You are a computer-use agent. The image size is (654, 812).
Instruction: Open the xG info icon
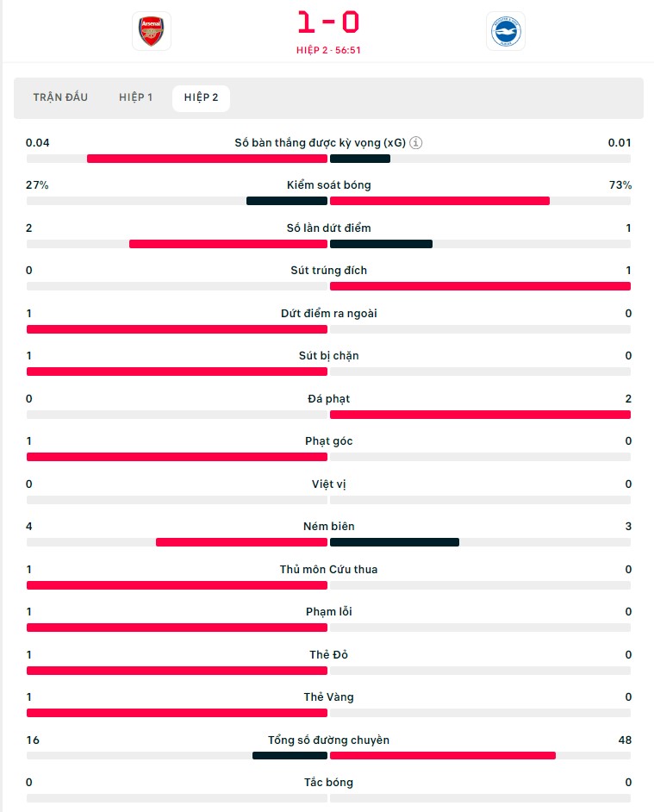pyautogui.click(x=416, y=143)
